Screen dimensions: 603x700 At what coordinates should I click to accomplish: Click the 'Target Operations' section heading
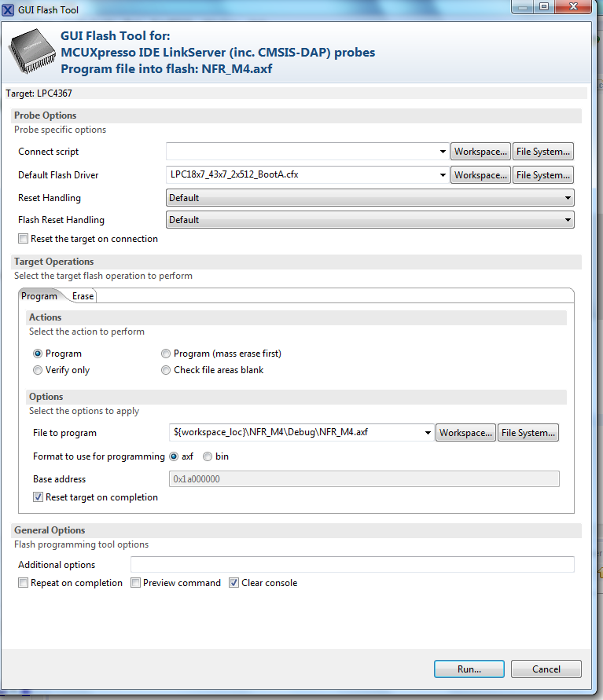[54, 261]
